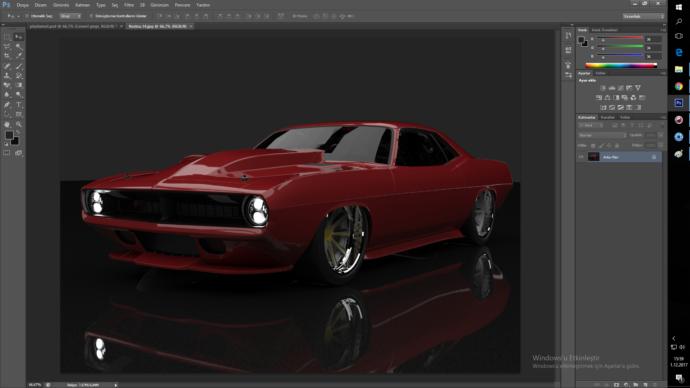Toggle the Otomatik Seç checkbox
Image resolution: width=690 pixels, height=388 pixels.
pyautogui.click(x=27, y=16)
